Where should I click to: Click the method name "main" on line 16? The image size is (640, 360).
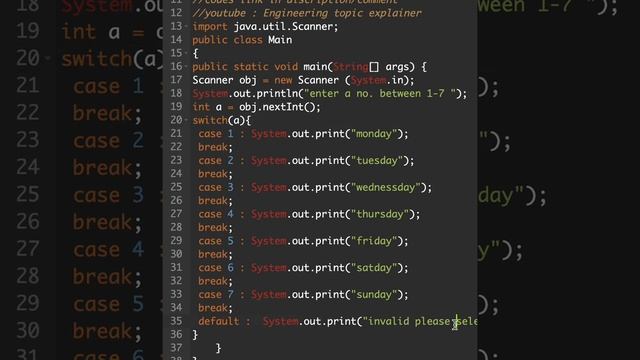coord(316,67)
